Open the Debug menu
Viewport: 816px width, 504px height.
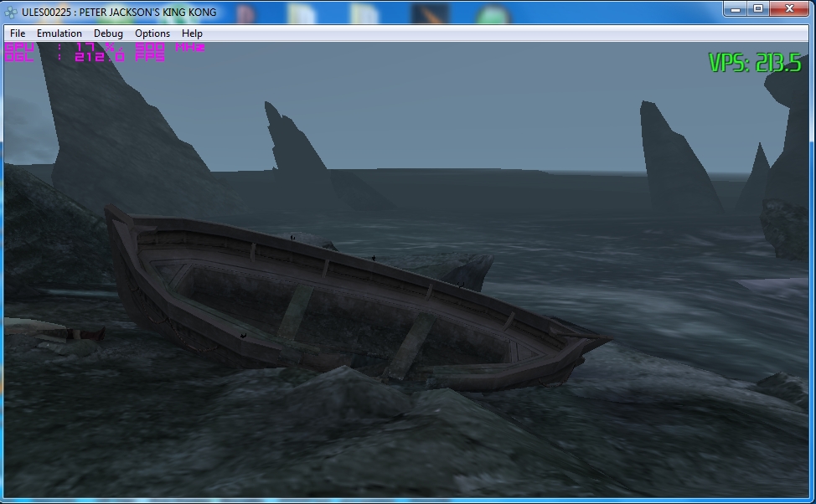pos(108,33)
